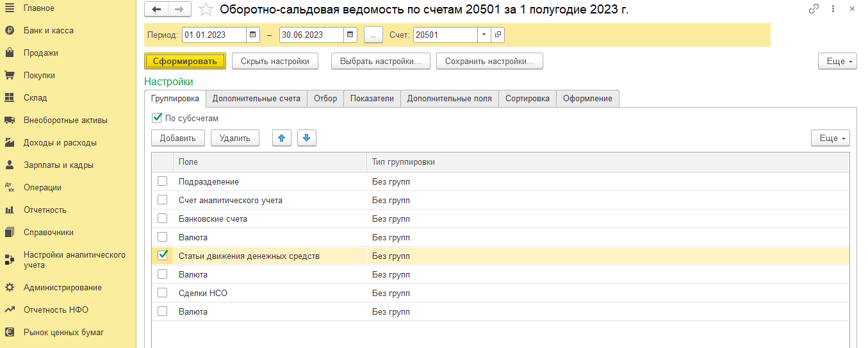Open calendar picker for start date

click(253, 35)
